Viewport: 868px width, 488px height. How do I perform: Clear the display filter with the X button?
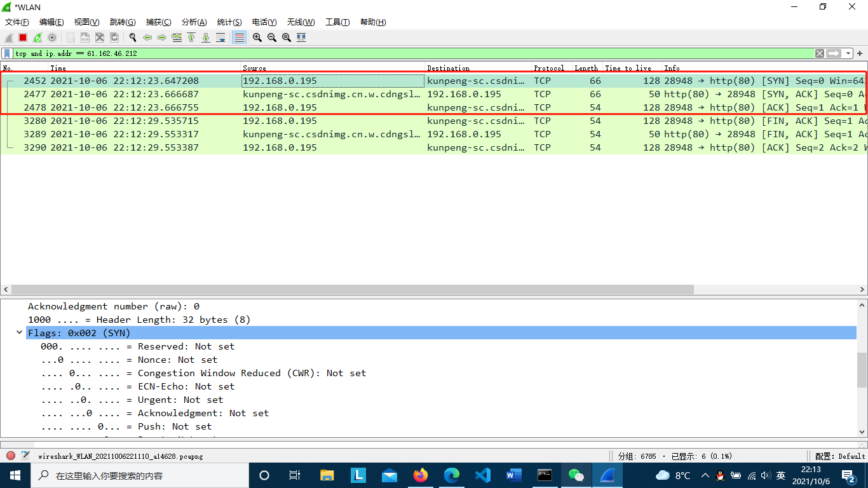(x=819, y=53)
